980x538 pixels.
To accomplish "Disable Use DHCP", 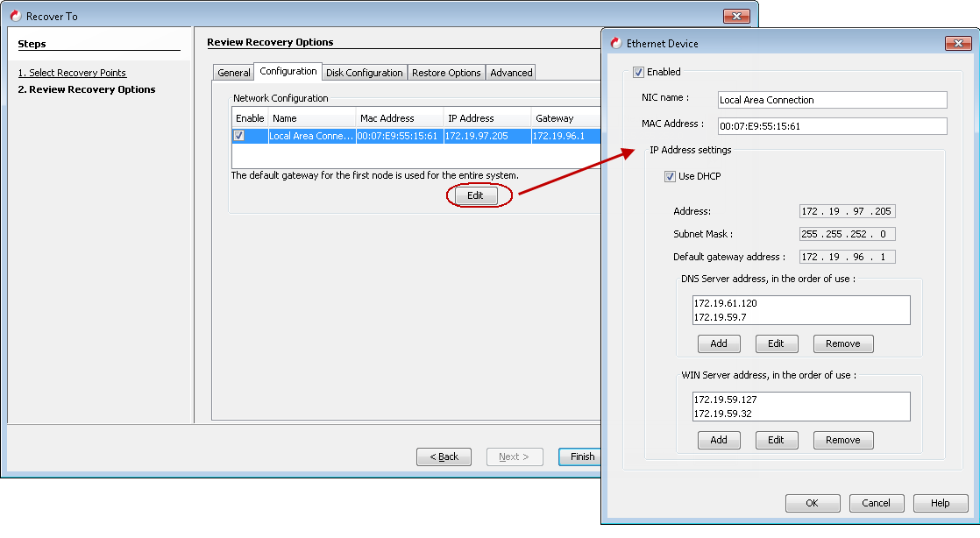I will pos(671,176).
